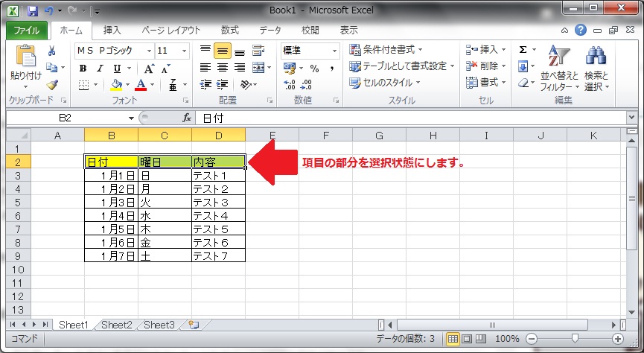Switch to Page Layout view icon

(467, 339)
